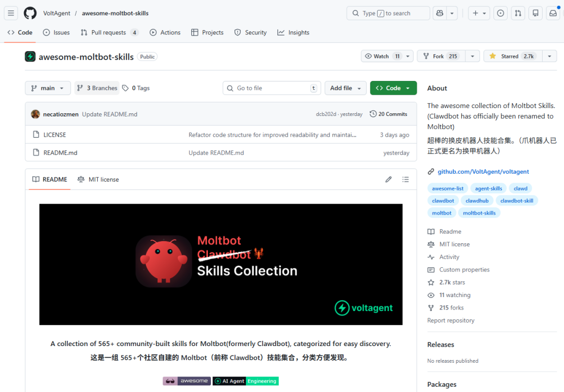The width and height of the screenshot is (564, 392).
Task: Unstar the repository via Starred button
Action: [x=513, y=56]
